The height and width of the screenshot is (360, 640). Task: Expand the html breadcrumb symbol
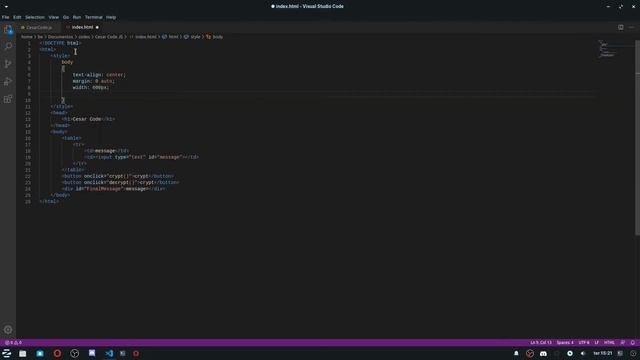pos(173,37)
